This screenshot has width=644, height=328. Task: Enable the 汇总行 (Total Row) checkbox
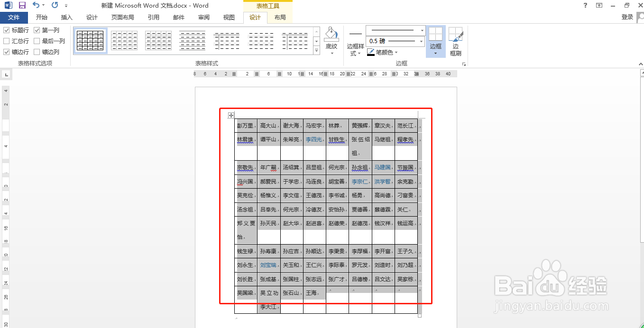point(6,41)
